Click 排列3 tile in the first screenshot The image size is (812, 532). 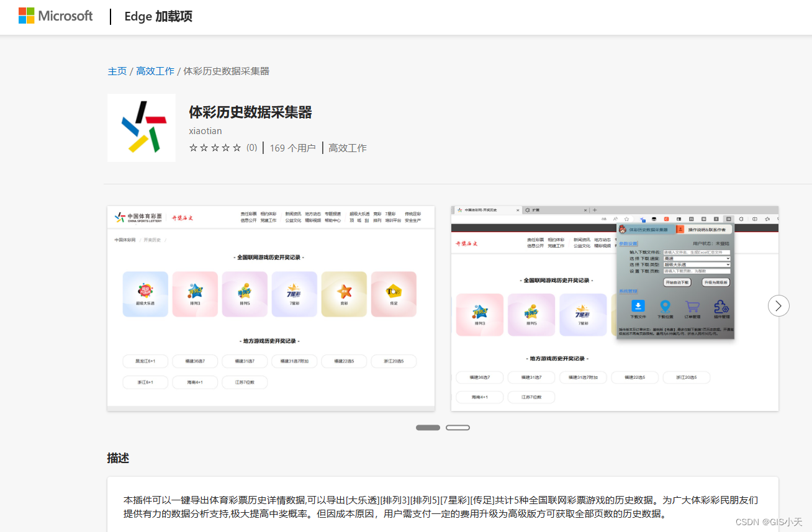tap(195, 294)
